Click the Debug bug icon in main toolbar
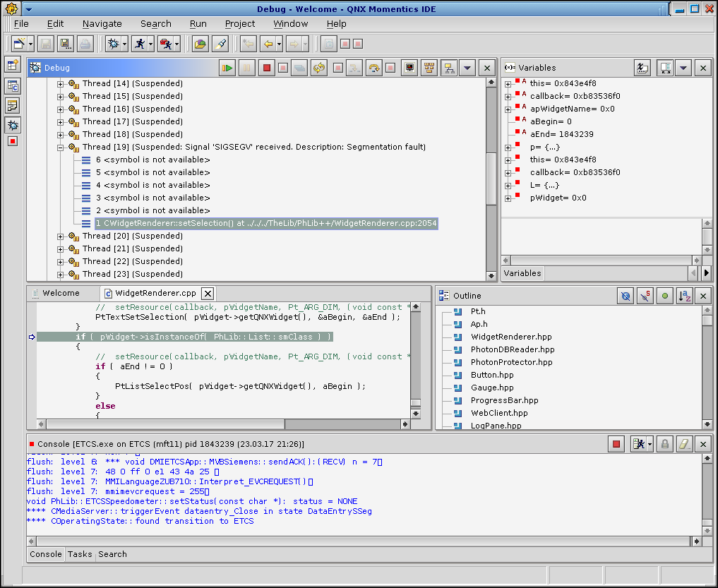The height and width of the screenshot is (588, 718). pyautogui.click(x=113, y=44)
